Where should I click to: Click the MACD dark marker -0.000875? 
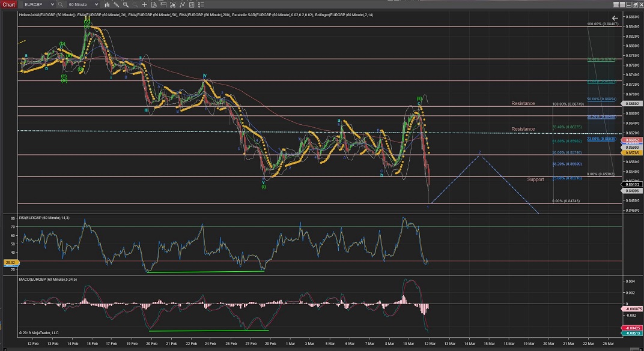tap(633, 309)
